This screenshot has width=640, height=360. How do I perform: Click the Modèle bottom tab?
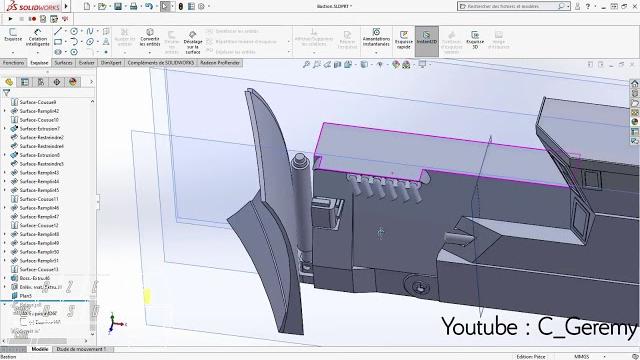tap(40, 349)
